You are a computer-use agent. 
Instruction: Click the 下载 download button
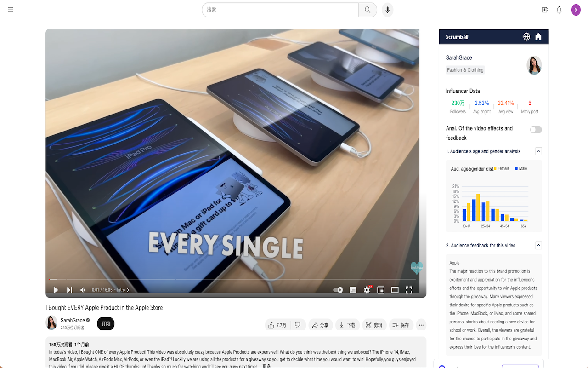pyautogui.click(x=347, y=325)
